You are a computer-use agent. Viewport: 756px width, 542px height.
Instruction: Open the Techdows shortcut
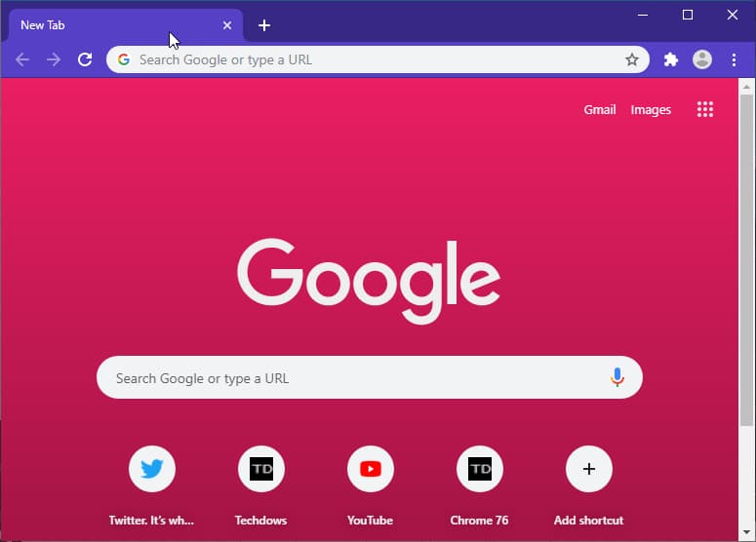point(261,469)
